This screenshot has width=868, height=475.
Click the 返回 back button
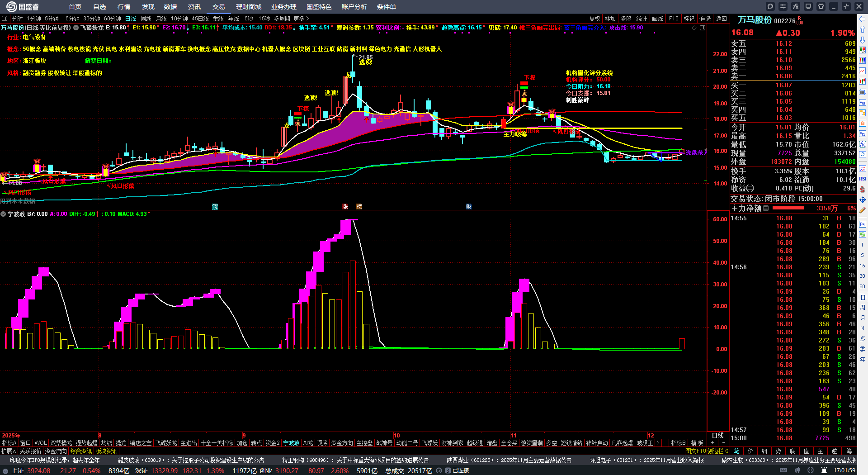point(722,19)
